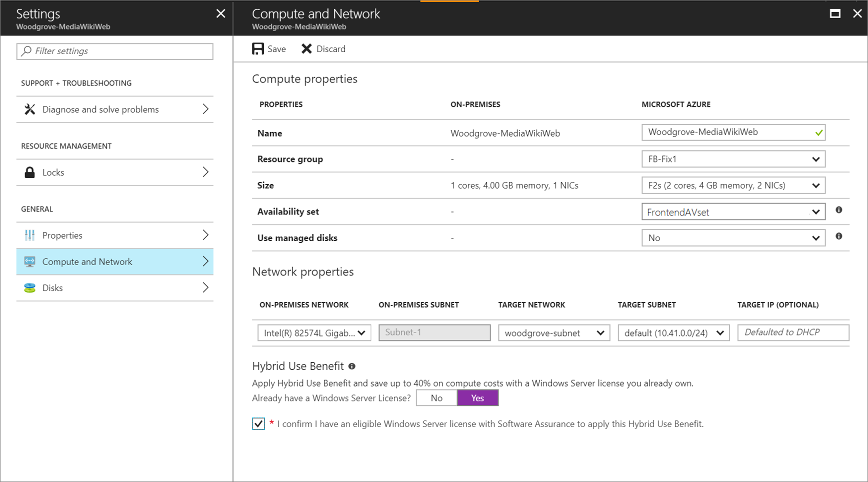
Task: Open the Size dropdown showing F2s
Action: (733, 185)
